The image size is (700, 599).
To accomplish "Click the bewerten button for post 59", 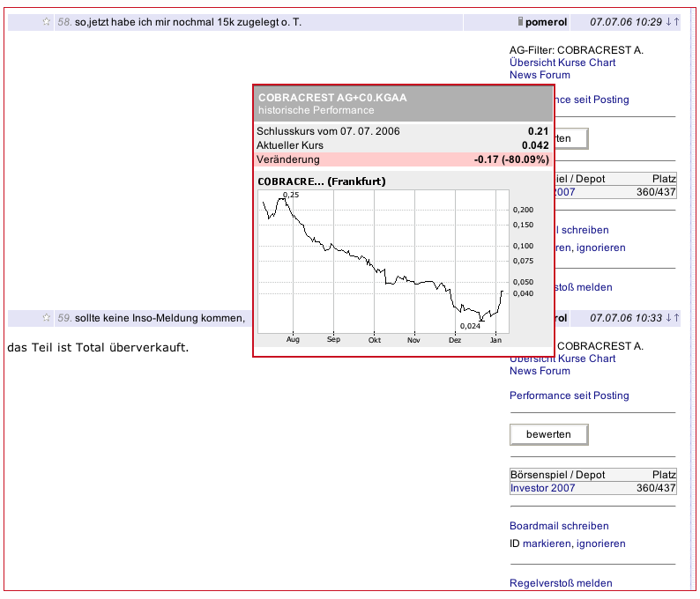I will point(548,434).
